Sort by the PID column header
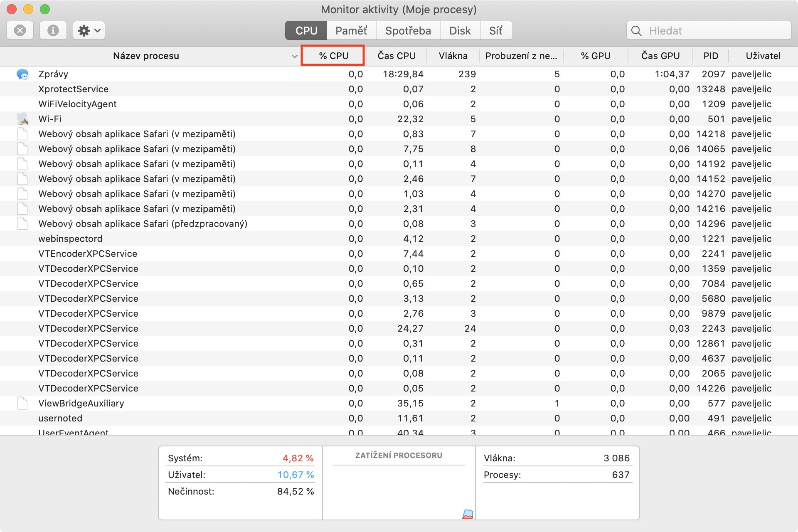 710,56
